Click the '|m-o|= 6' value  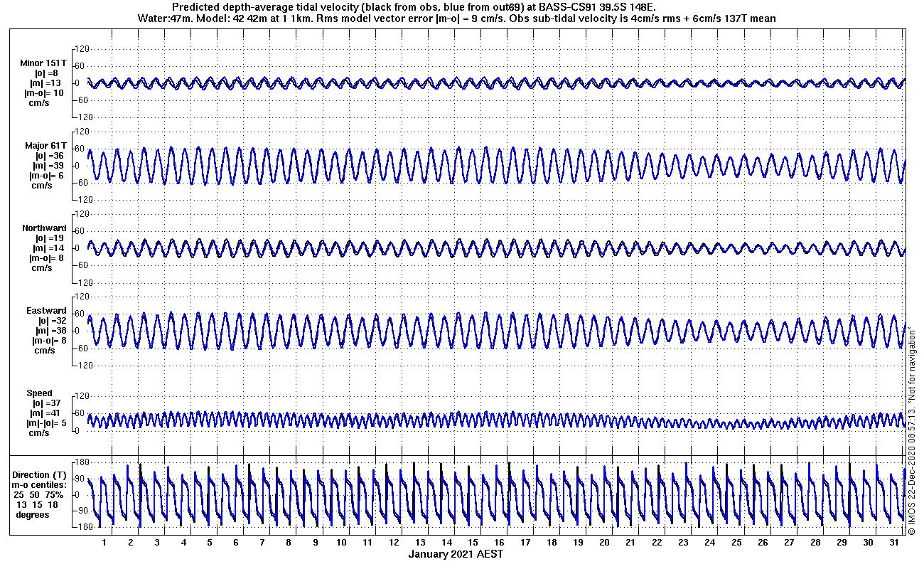pos(47,176)
